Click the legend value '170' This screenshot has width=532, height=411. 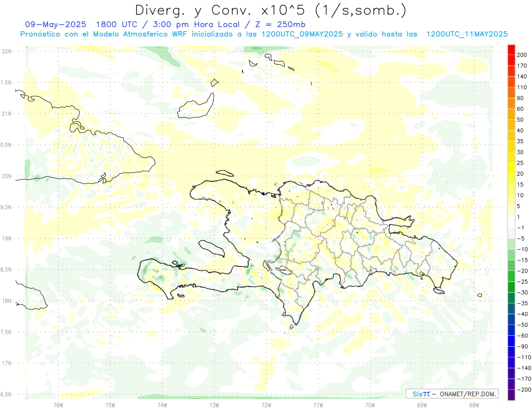tap(523, 66)
